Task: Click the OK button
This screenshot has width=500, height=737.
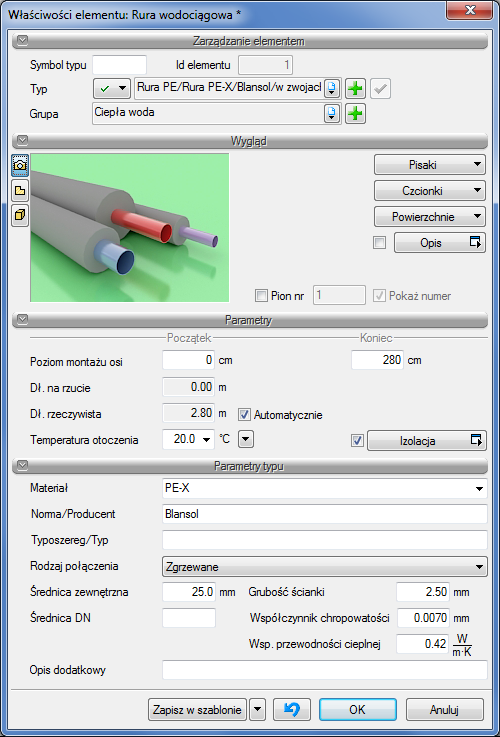Action: click(x=358, y=709)
